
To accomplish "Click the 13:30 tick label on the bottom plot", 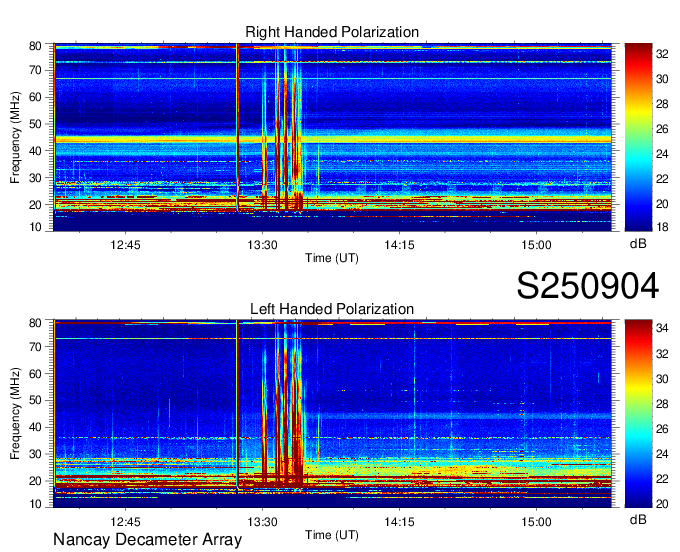I will pyautogui.click(x=262, y=522).
